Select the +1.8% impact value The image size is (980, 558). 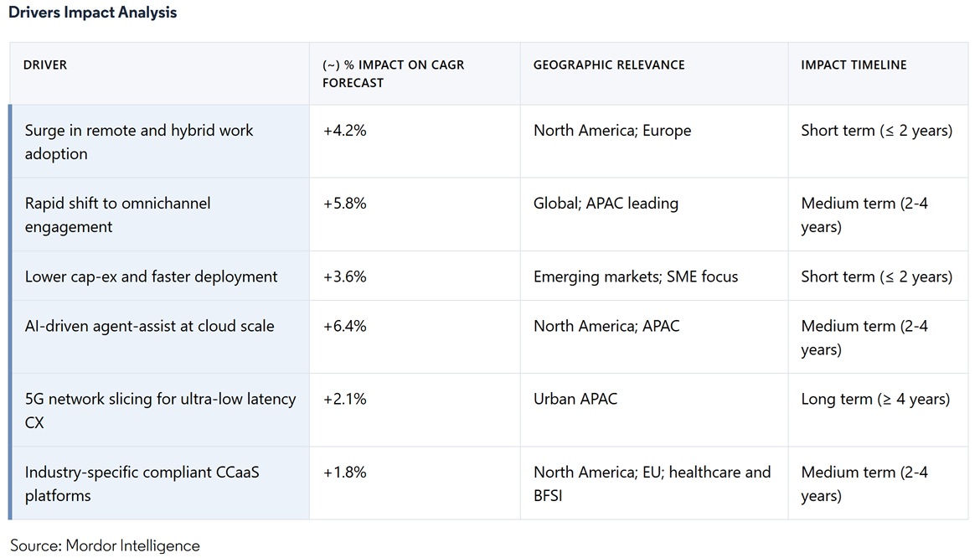345,473
